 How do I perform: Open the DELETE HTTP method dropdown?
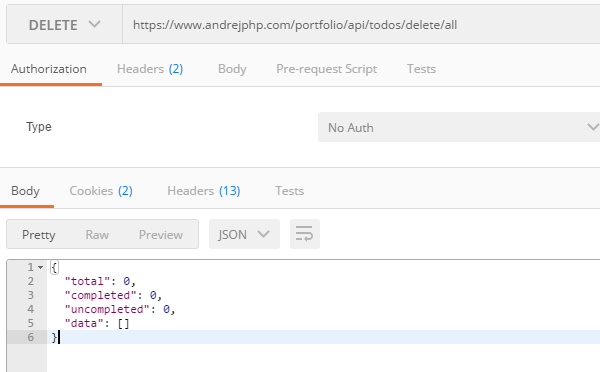(x=64, y=25)
